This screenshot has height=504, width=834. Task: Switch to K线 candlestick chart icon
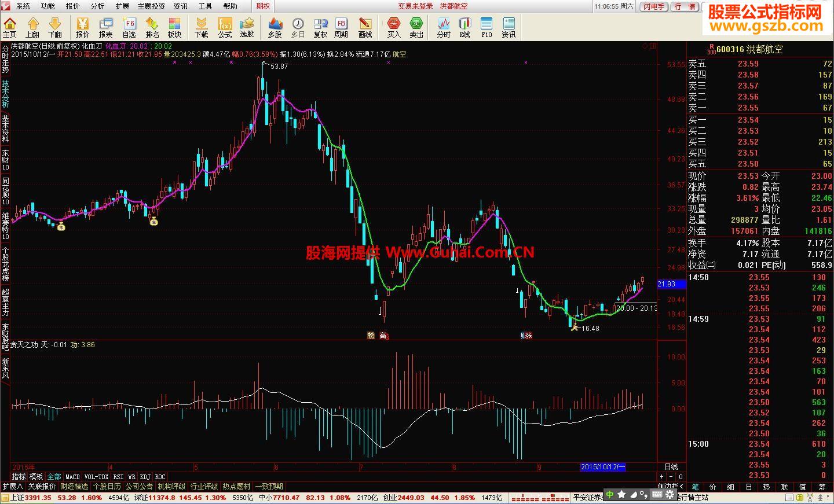pyautogui.click(x=465, y=27)
